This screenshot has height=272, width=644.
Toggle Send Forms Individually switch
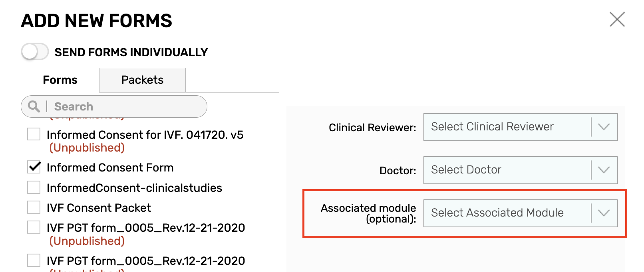[35, 52]
